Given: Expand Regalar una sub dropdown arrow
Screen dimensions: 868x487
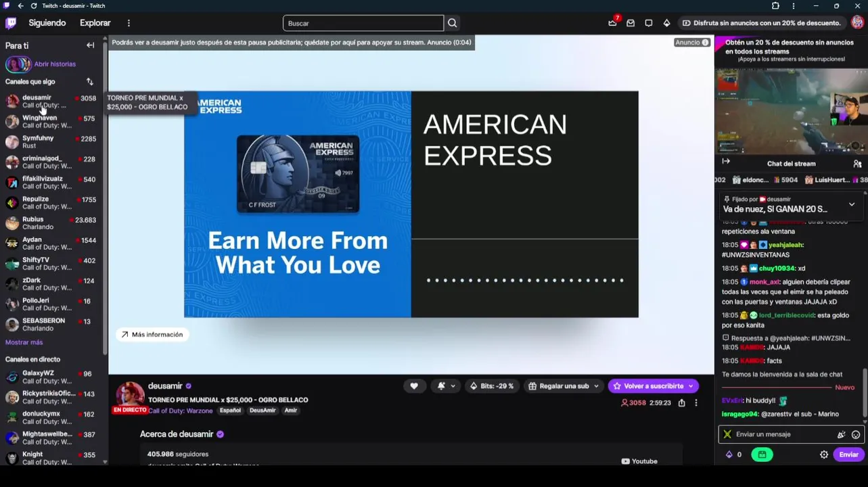Looking at the screenshot, I should click(x=596, y=386).
